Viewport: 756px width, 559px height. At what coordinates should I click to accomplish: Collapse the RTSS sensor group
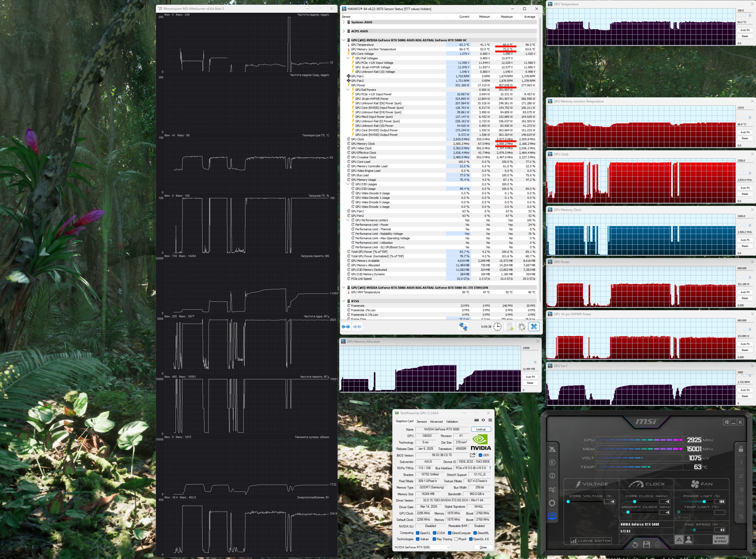344,301
